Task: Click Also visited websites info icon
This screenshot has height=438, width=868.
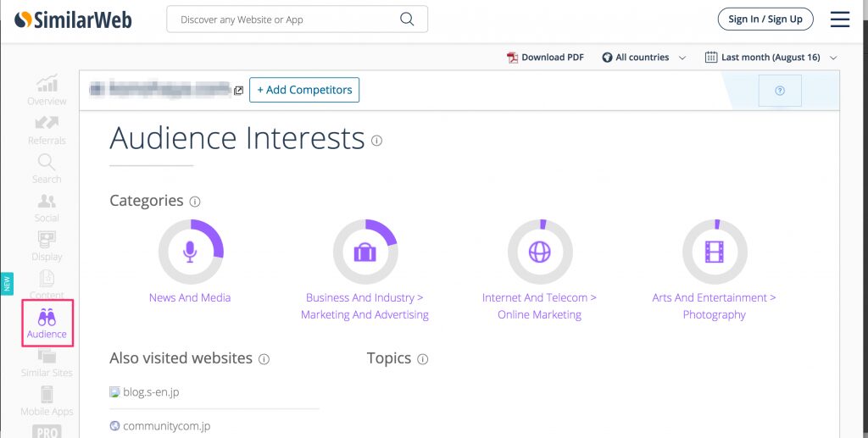Action: [x=264, y=359]
